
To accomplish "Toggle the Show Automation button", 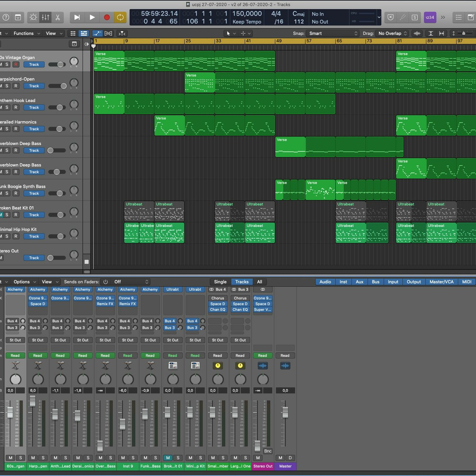I will pos(97,33).
